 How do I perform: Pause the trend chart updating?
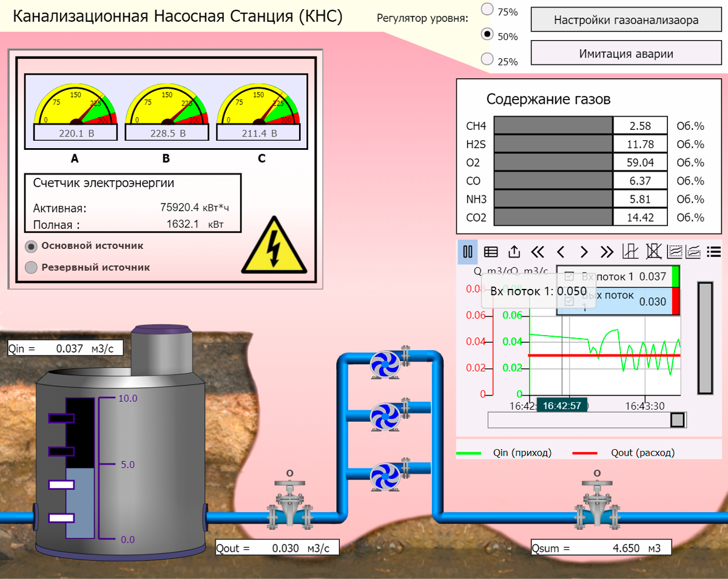468,252
